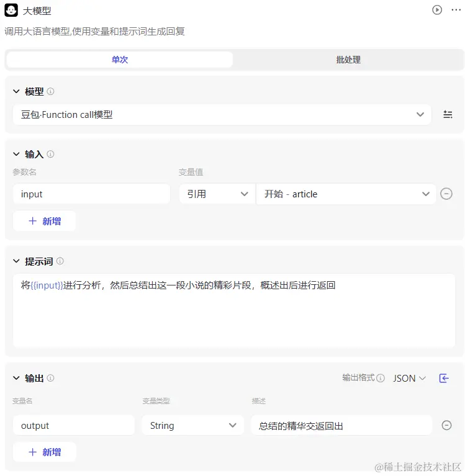This screenshot has height=476, width=465.
Task: Show info tooltip beside 输入
Action: [x=51, y=154]
